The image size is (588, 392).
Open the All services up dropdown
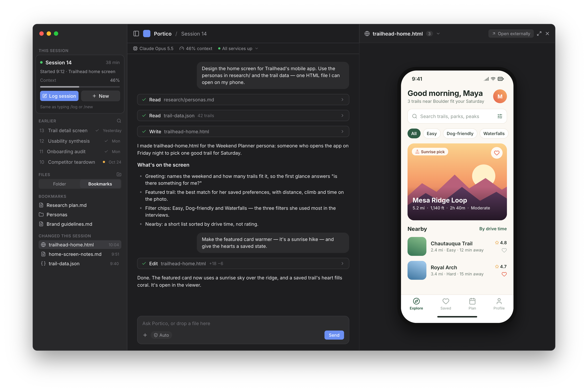238,48
